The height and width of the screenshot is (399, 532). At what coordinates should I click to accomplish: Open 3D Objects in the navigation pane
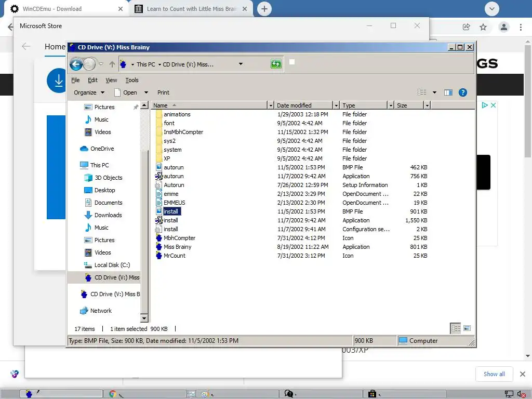(x=103, y=178)
